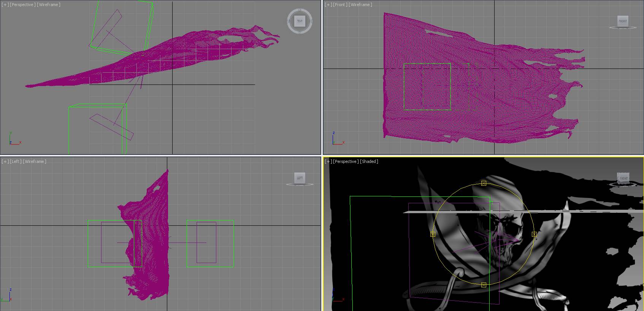This screenshot has height=311, width=644.
Task: Click the right handle of the yellow circle gizmo
Action: coord(534,234)
